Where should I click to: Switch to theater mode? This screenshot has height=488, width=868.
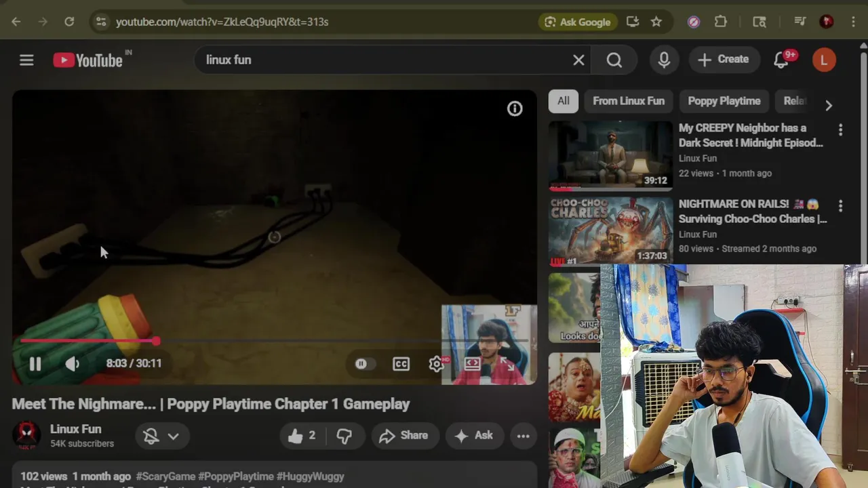tap(473, 364)
